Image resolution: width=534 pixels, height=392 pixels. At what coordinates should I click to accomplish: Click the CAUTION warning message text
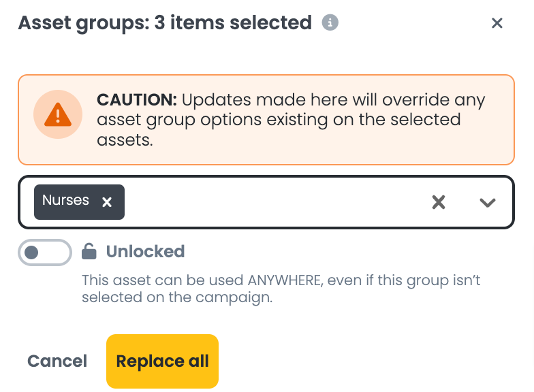click(x=292, y=120)
